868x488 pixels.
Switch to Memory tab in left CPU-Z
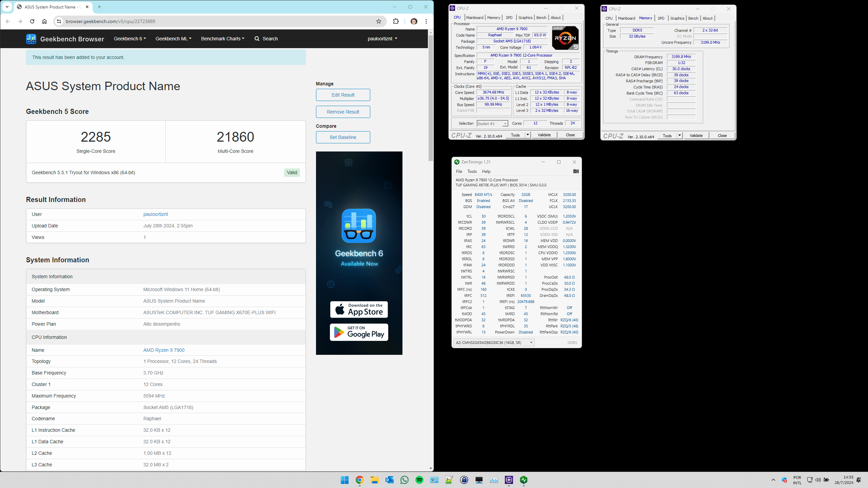click(x=494, y=18)
